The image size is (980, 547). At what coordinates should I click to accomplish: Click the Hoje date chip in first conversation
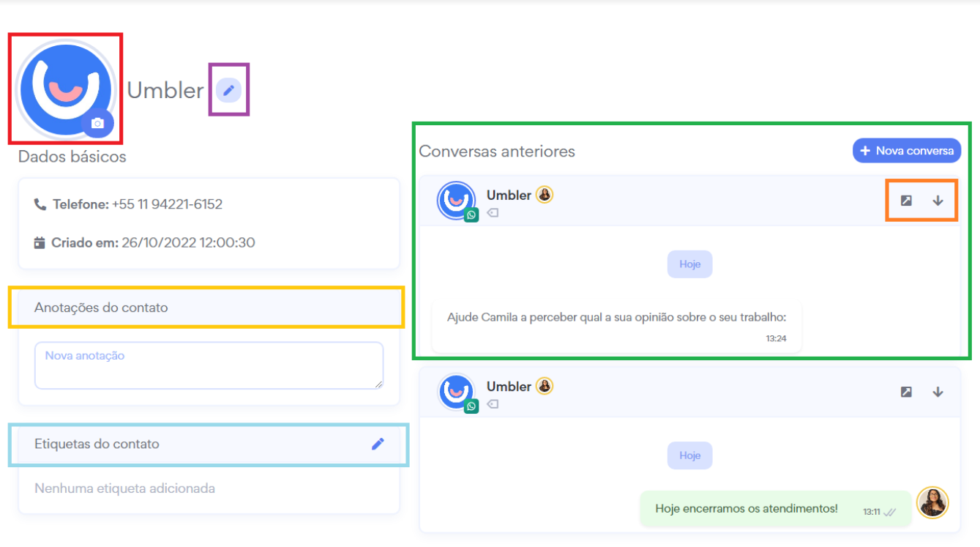pyautogui.click(x=689, y=264)
